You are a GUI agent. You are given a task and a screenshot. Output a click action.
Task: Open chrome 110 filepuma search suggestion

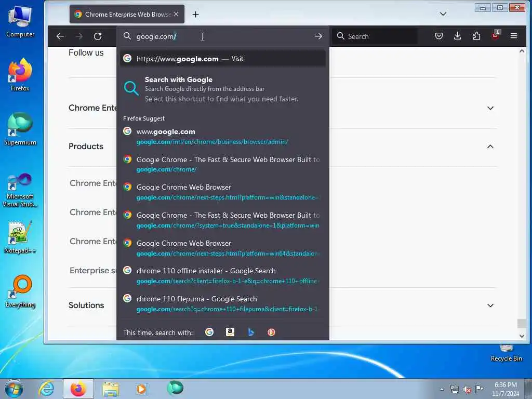click(222, 303)
